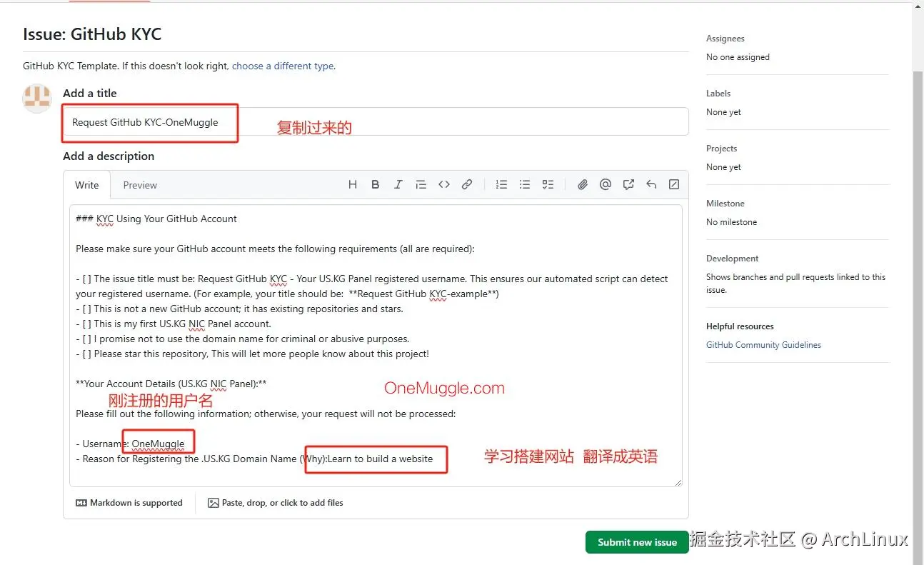
Task: Click the textarea resize handle corner
Action: pos(678,483)
